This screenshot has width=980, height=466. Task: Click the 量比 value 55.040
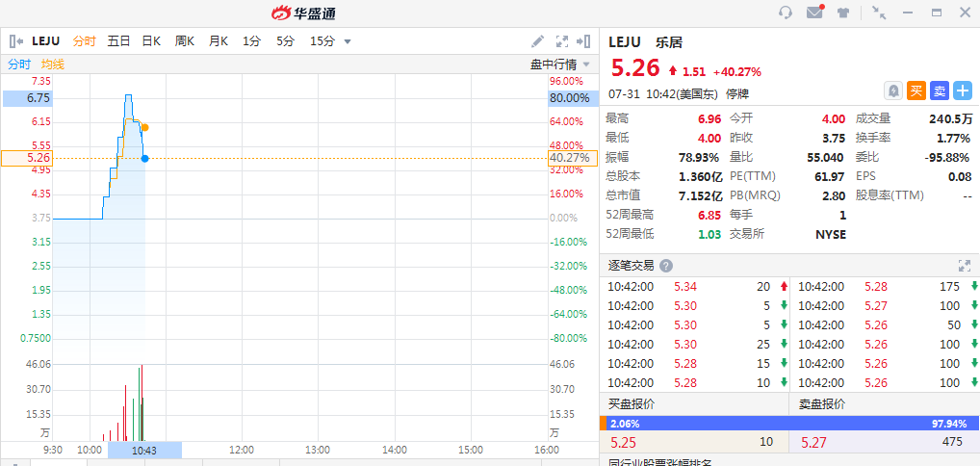coord(826,157)
